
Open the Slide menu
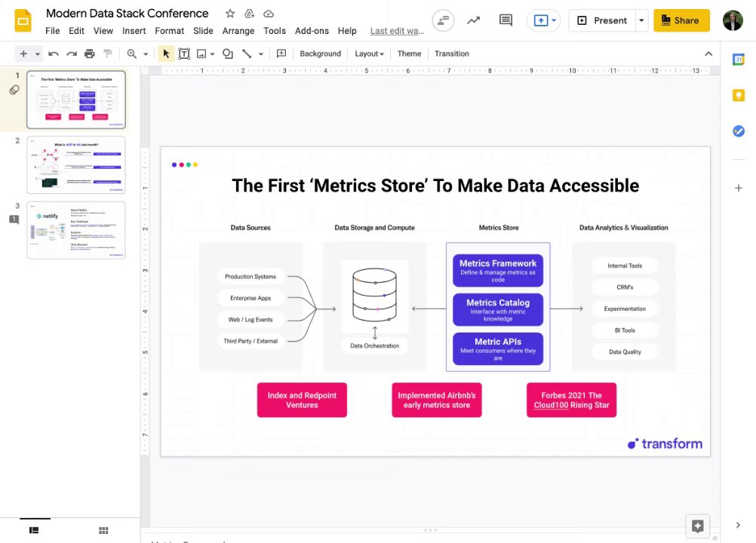pos(203,31)
